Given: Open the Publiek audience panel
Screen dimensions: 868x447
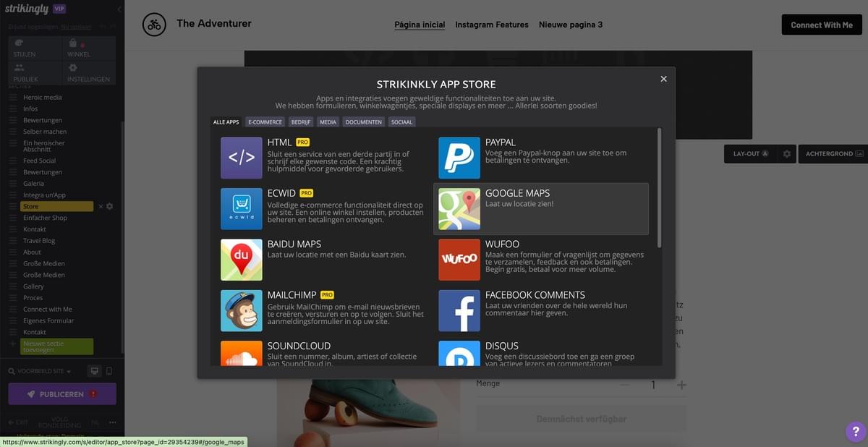Looking at the screenshot, I should click(x=35, y=72).
